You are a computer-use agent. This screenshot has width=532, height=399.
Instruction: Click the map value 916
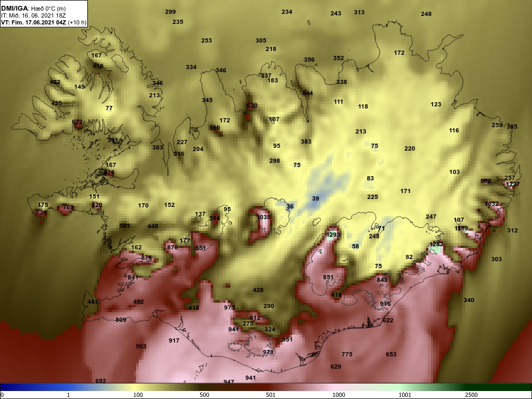click(385, 304)
